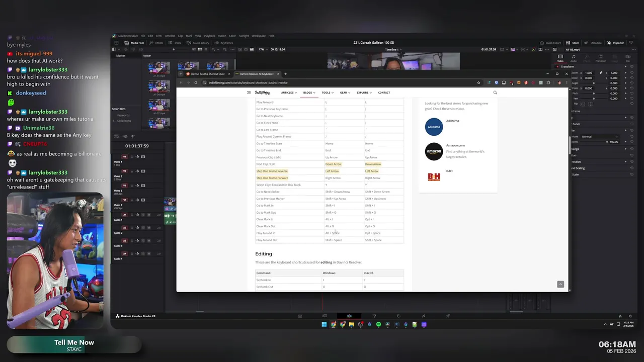
Task: Bookmark this page with star icon
Action: (478, 82)
